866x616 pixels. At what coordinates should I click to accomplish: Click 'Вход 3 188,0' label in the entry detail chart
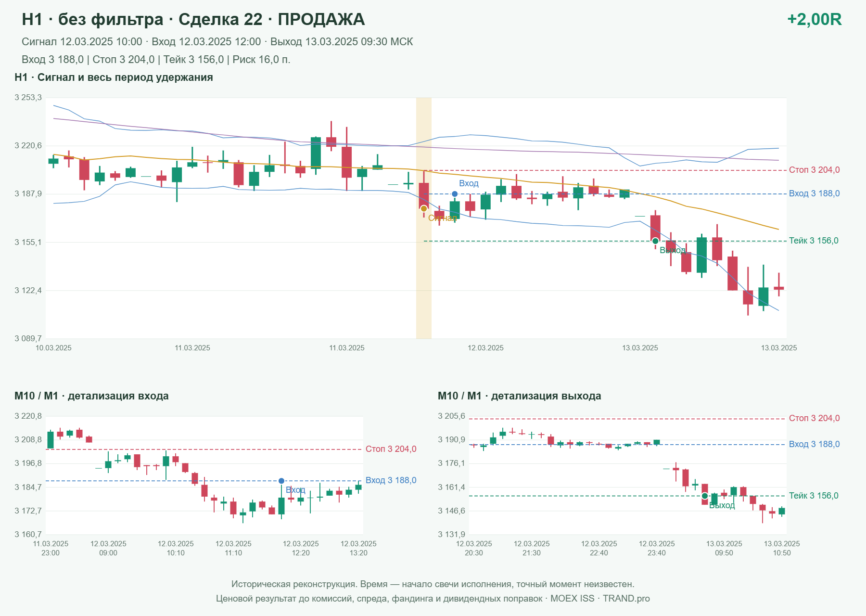click(391, 480)
